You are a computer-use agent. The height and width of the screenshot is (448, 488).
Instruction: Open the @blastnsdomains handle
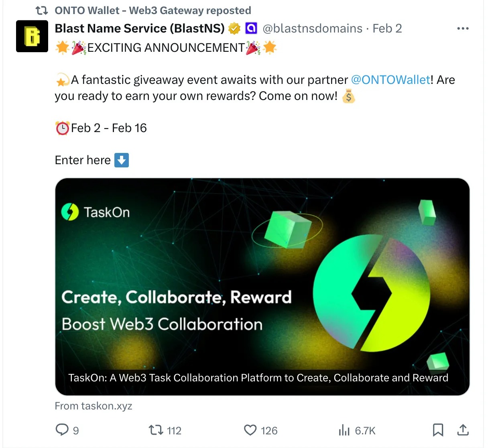313,29
